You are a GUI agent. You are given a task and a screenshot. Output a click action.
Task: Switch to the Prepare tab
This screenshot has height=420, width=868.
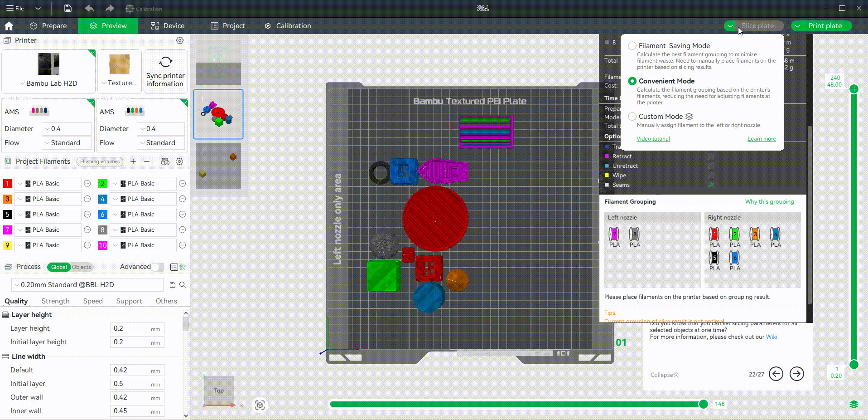[x=48, y=26]
